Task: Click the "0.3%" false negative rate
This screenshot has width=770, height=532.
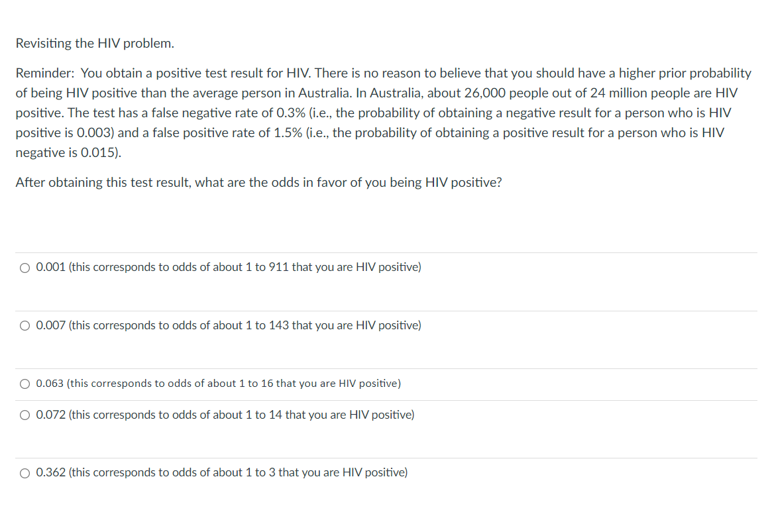Action: tap(291, 113)
